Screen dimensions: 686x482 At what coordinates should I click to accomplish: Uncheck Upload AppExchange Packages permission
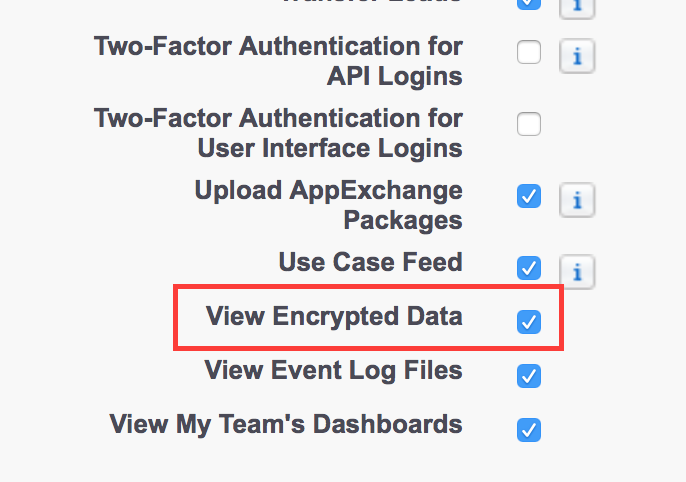tap(529, 196)
